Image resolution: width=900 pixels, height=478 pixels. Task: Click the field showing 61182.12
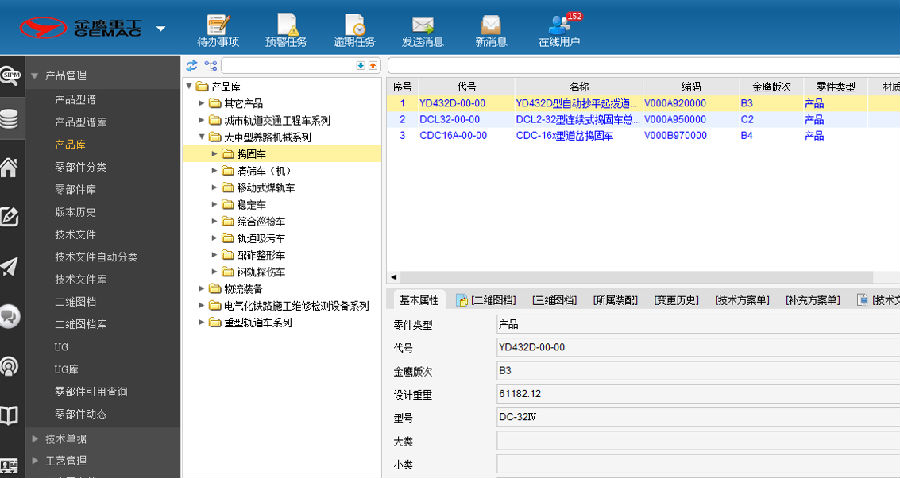tap(698, 394)
